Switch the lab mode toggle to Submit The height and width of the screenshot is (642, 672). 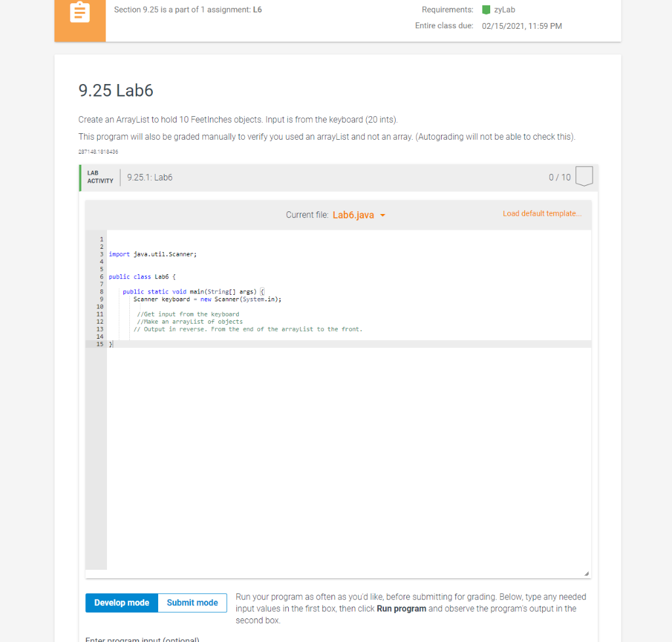pyautogui.click(x=192, y=603)
